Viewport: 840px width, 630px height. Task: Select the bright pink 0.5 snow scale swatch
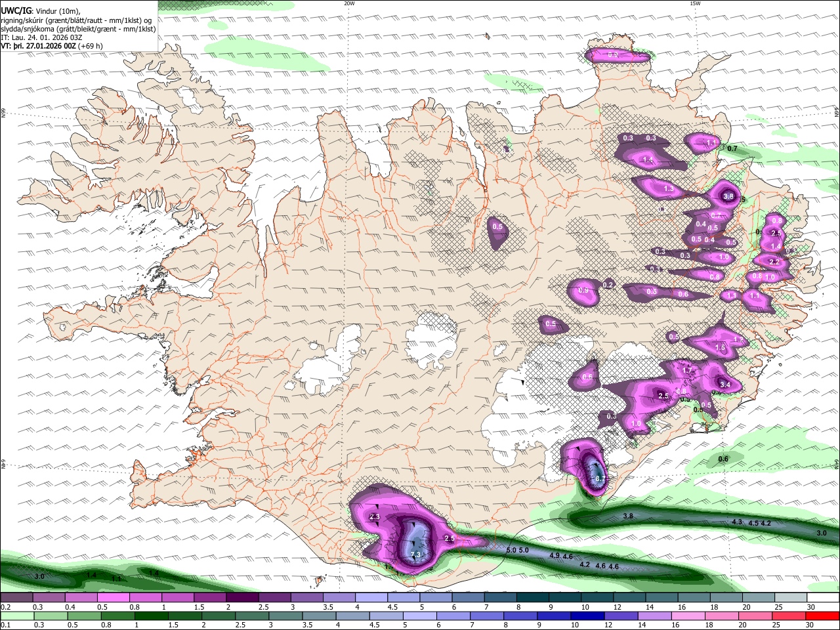click(x=113, y=598)
